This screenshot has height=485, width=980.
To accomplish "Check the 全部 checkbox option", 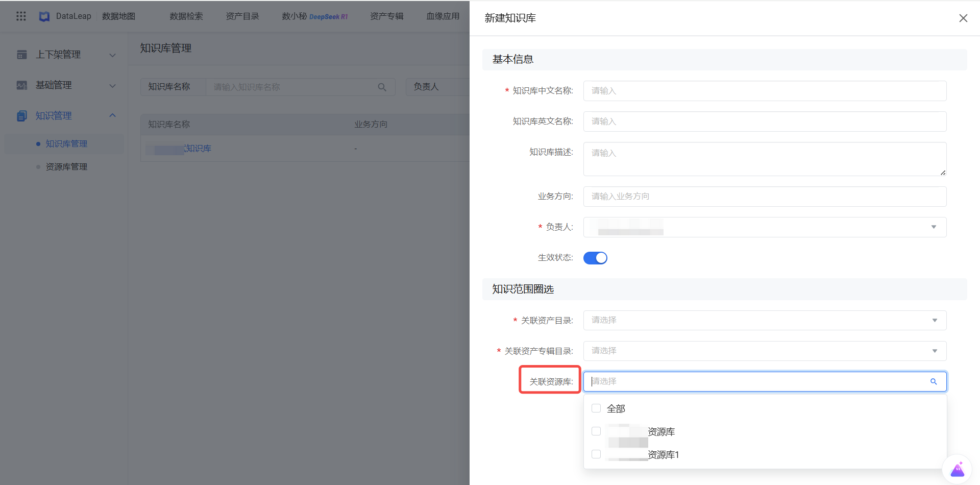I will [x=596, y=408].
